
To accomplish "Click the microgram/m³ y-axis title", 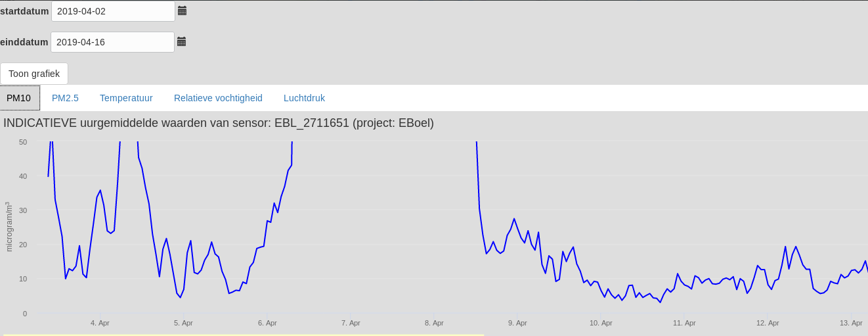I will pos(9,227).
